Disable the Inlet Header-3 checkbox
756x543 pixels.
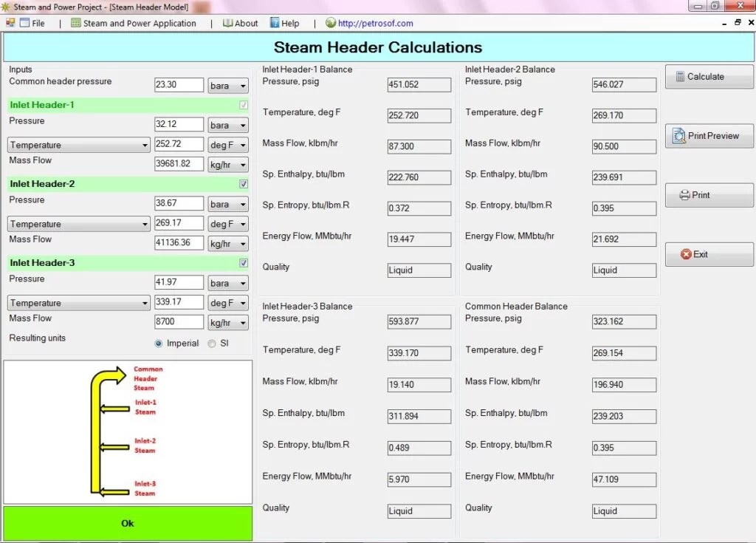point(244,262)
